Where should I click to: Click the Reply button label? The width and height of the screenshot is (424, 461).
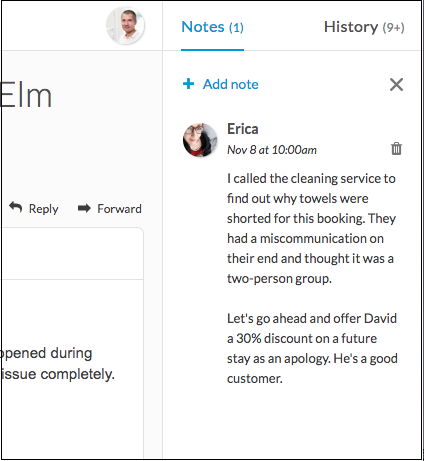click(44, 209)
